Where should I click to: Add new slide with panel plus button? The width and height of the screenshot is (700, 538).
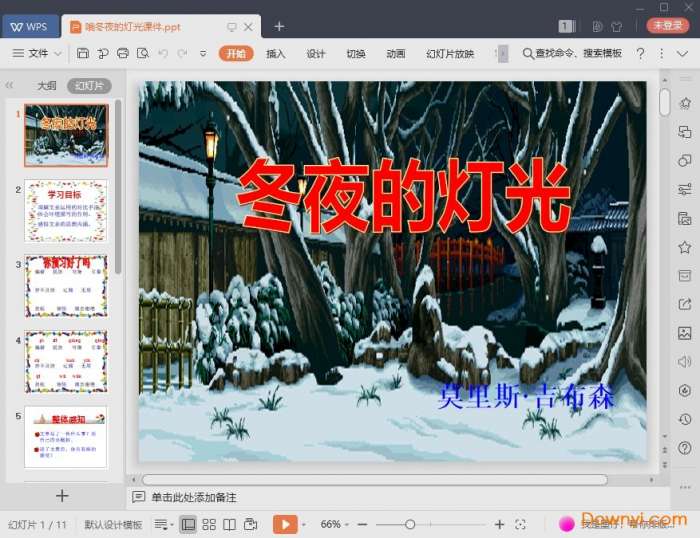[x=62, y=496]
